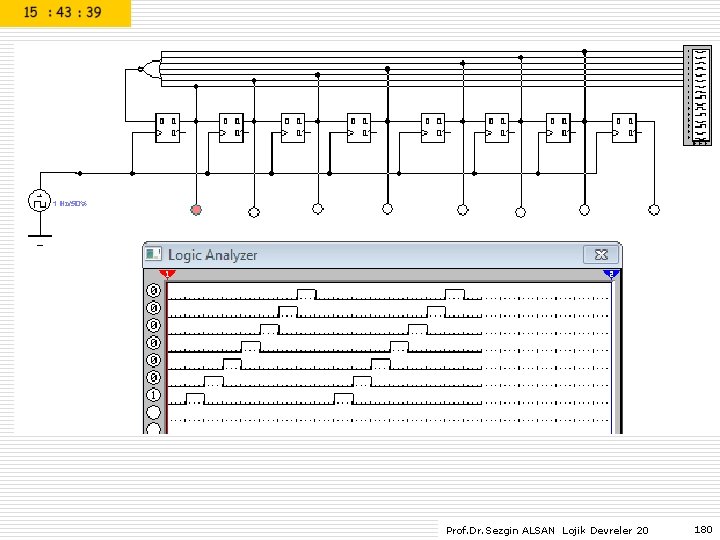Click the fifth channel indicator from the top
720x540 pixels.
(x=154, y=360)
